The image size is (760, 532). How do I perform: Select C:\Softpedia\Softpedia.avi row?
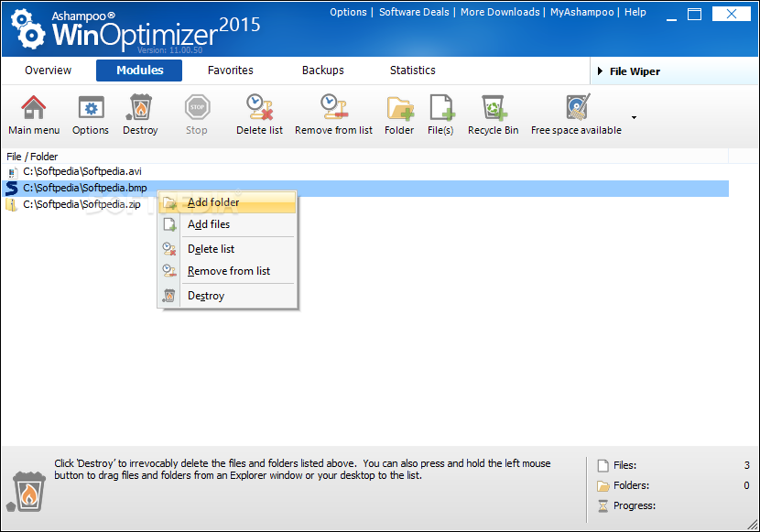[365, 171]
